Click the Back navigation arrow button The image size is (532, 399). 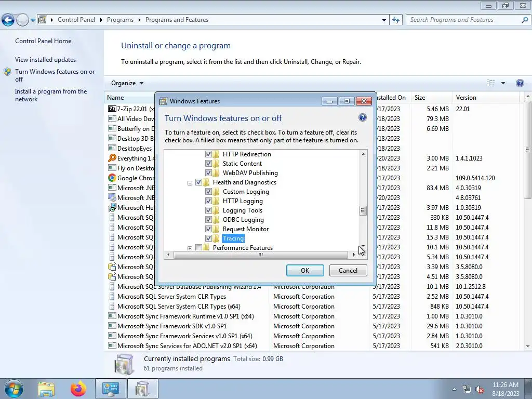pos(8,20)
